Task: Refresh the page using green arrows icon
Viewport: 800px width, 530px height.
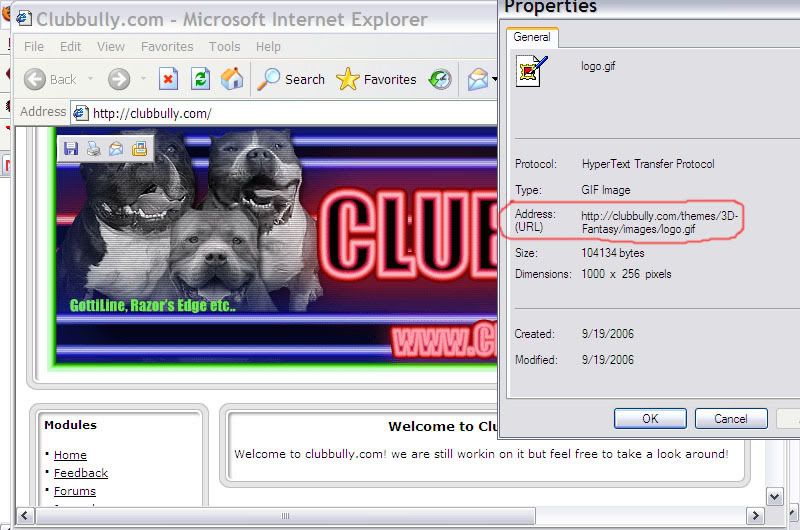Action: (x=201, y=79)
